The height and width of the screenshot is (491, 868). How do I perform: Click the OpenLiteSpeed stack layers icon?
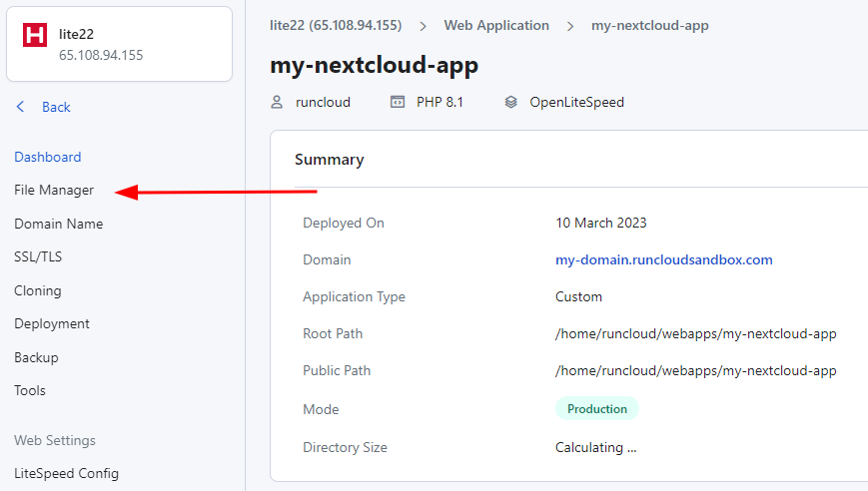[x=511, y=102]
